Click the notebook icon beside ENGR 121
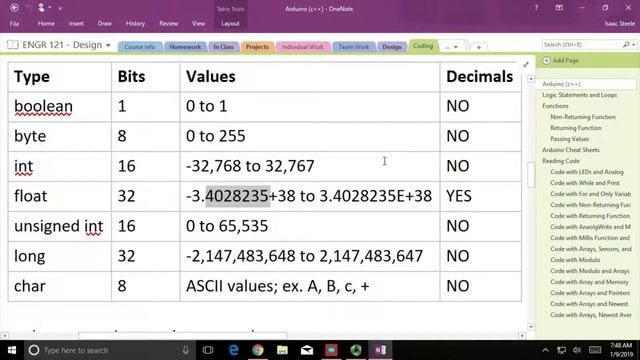This screenshot has width=640, height=360. [x=13, y=44]
